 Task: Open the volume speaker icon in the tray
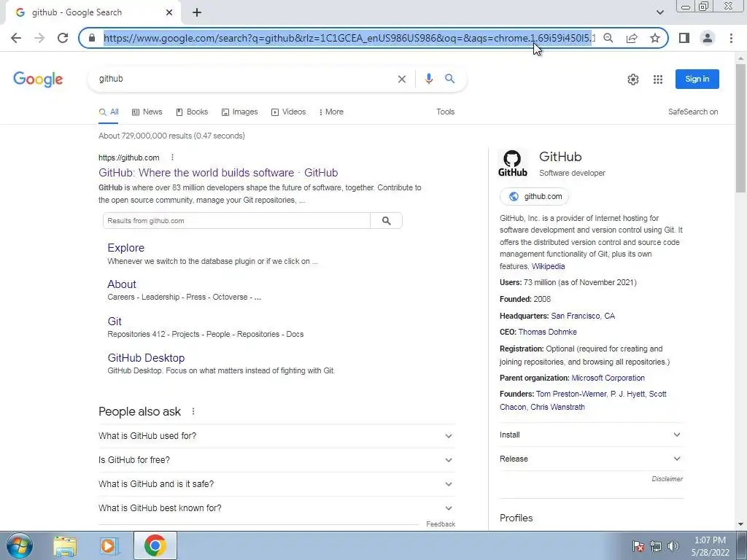pyautogui.click(x=673, y=546)
